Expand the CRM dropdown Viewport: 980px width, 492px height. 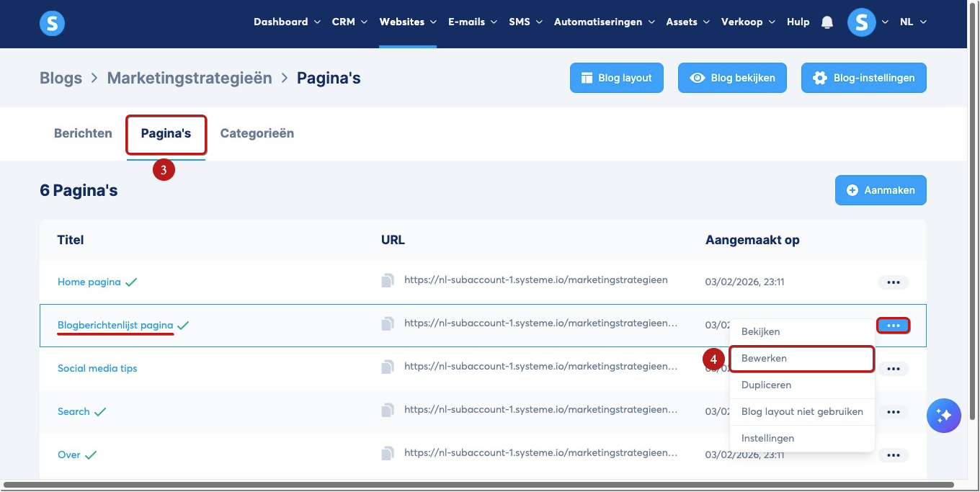349,22
